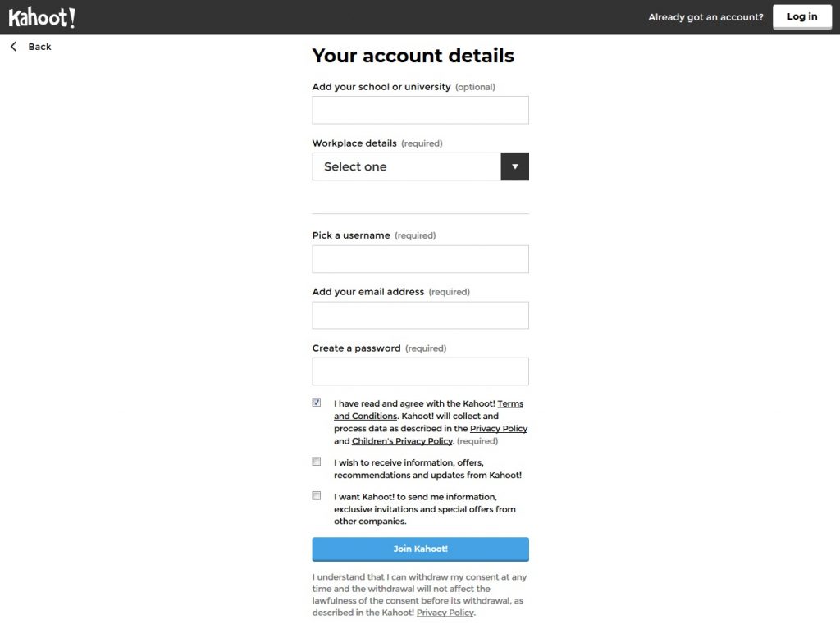Click the Back navigation text
Image resolution: width=840 pixels, height=624 pixels.
pyautogui.click(x=39, y=47)
